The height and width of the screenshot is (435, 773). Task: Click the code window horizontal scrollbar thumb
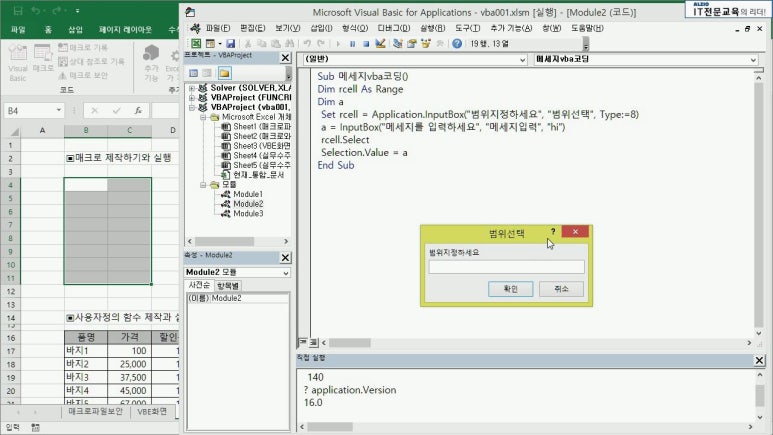click(350, 343)
